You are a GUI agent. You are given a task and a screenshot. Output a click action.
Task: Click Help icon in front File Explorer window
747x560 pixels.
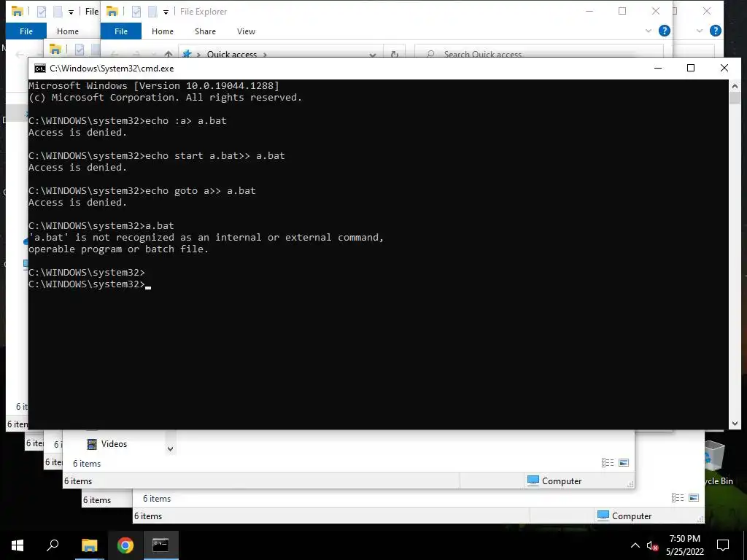664,31
